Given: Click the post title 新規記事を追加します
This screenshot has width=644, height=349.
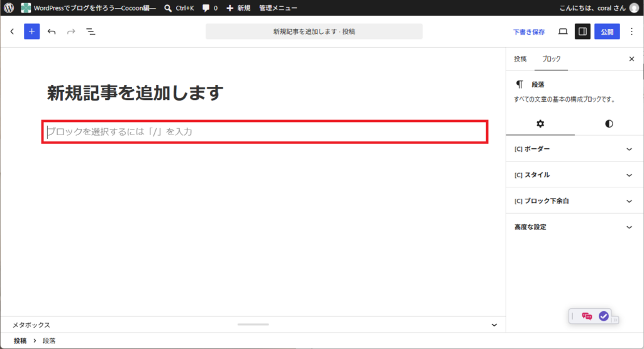Looking at the screenshot, I should (135, 93).
